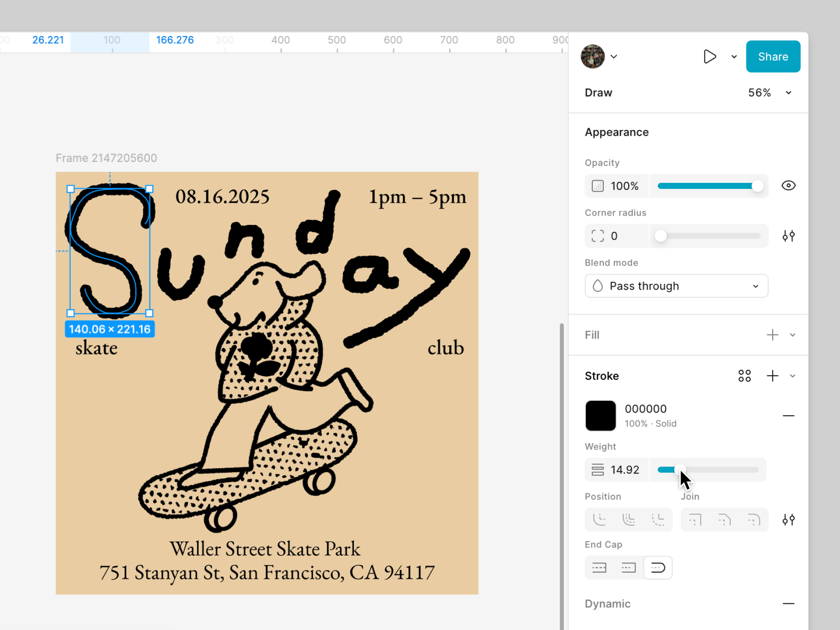Viewport: 840px width, 630px height.
Task: Remove the black stroke with minus icon
Action: coord(788,416)
